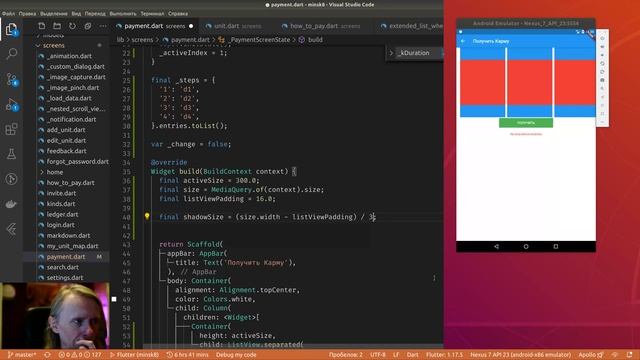Click errors and warnings count in status bar
This screenshot has width=640, height=360.
pyautogui.click(x=80, y=355)
